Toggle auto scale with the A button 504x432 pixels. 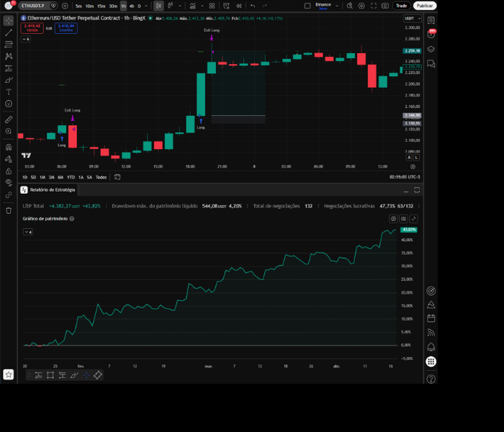[x=409, y=158]
